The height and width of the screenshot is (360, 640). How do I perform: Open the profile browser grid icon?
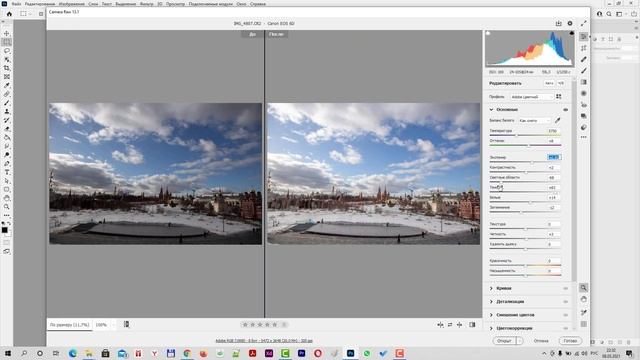point(558,97)
